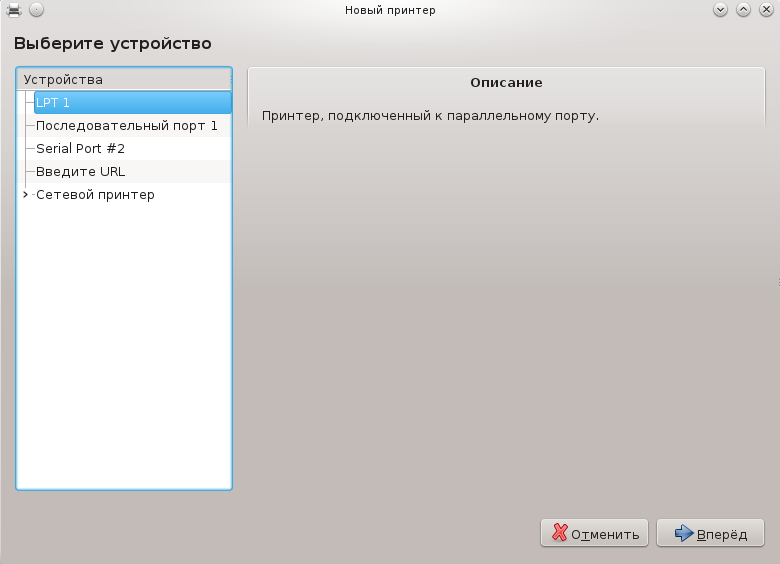Click the parallel port description text

tap(430, 116)
